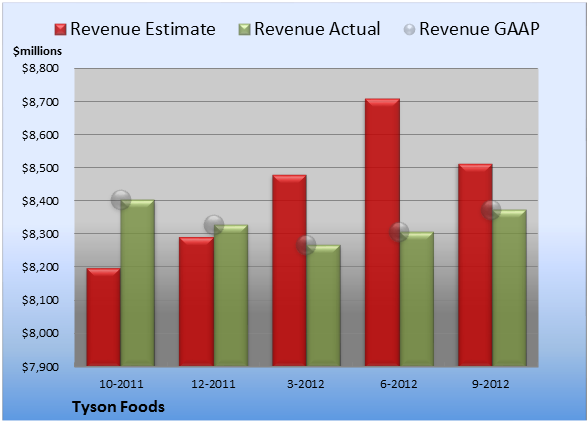
Task: Select the green actual bar for 6-2012
Action: coord(417,299)
